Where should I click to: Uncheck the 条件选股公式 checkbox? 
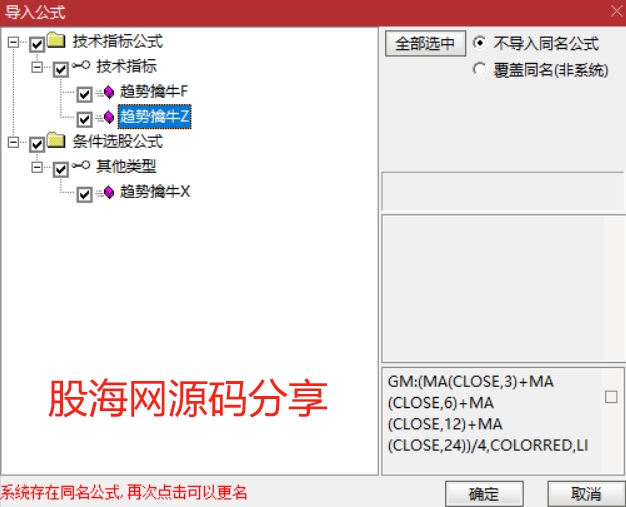37,144
